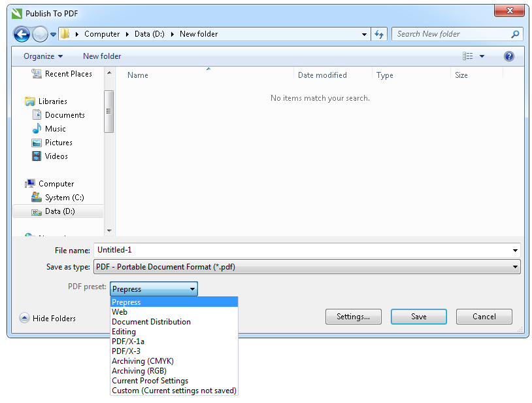
Task: Sort by the Type column header
Action: tap(385, 75)
